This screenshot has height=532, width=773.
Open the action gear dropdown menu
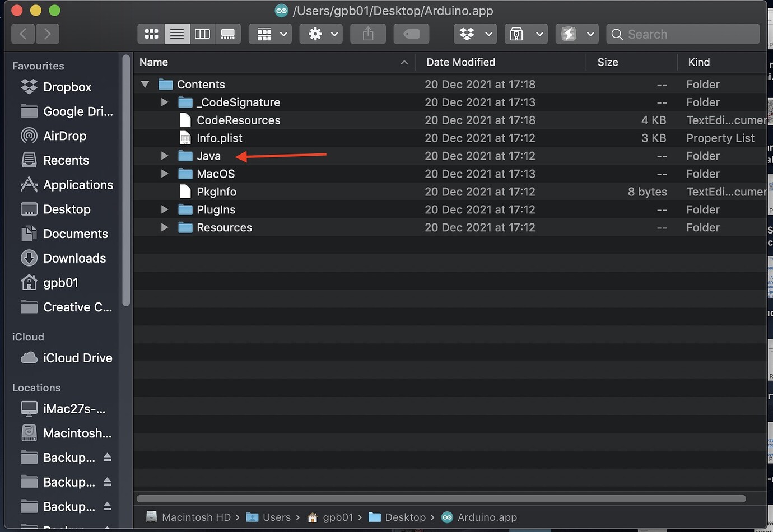(x=320, y=34)
